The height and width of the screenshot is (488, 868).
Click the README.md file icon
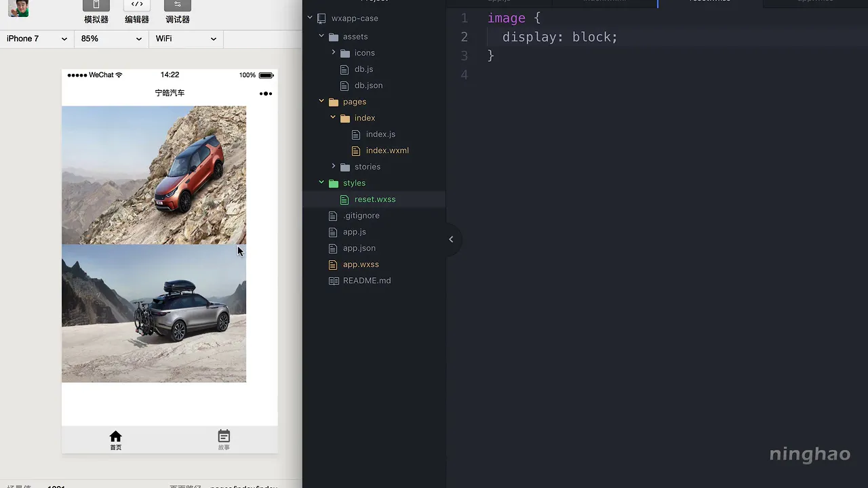(x=333, y=281)
